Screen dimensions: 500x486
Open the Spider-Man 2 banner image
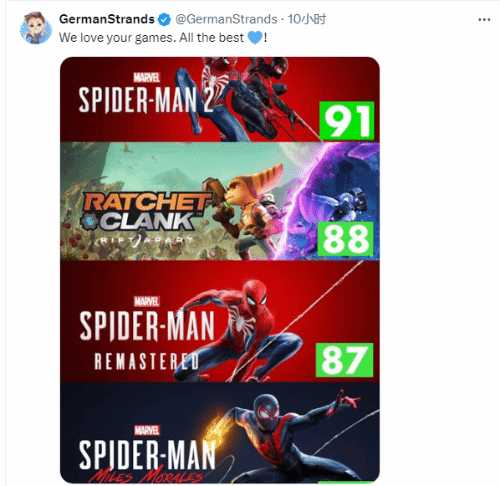pyautogui.click(x=220, y=99)
